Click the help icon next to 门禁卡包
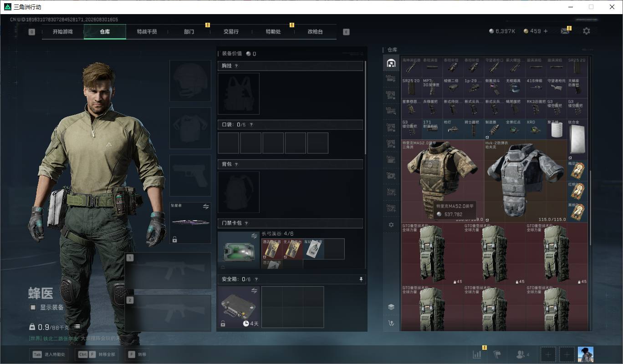Viewport: 623px width, 364px height. (246, 223)
